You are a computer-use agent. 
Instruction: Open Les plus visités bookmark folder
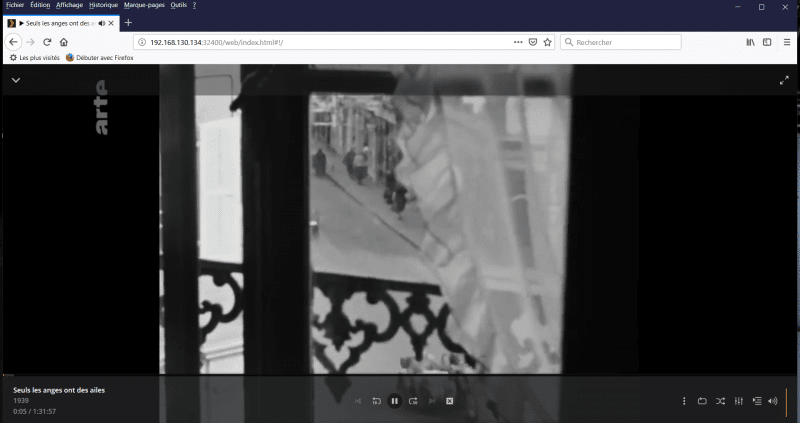point(35,58)
